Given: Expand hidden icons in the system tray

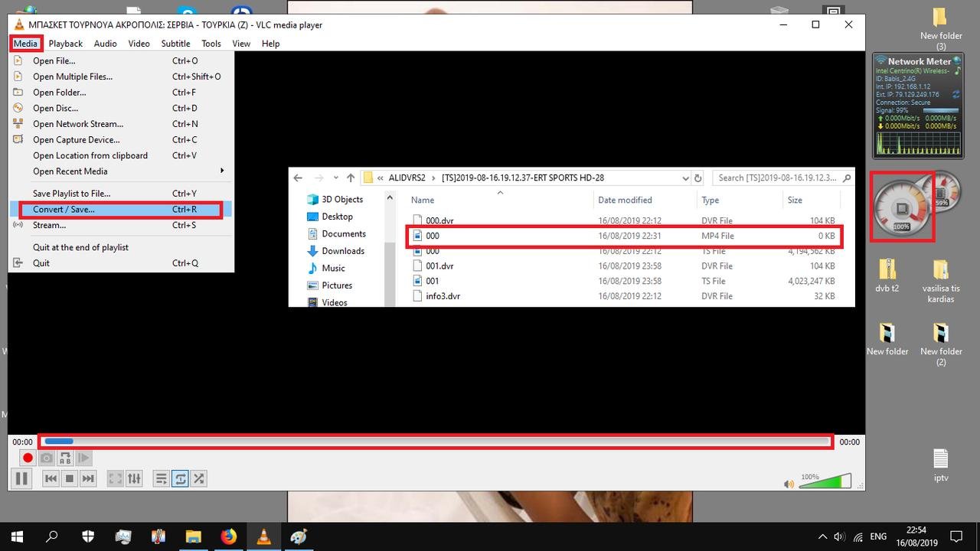Looking at the screenshot, I should point(822,536).
